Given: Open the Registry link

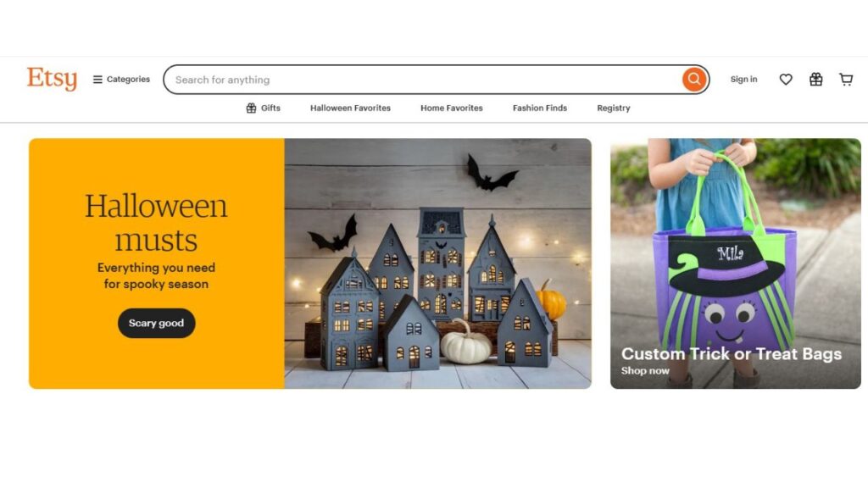Looking at the screenshot, I should pyautogui.click(x=614, y=108).
